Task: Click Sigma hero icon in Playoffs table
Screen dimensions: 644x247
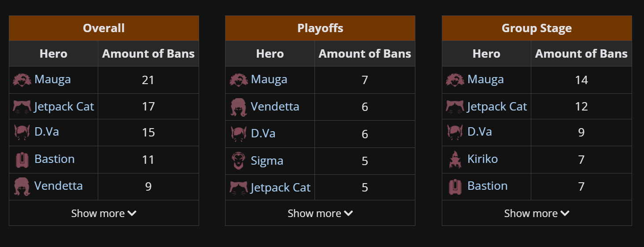Action: tap(238, 161)
